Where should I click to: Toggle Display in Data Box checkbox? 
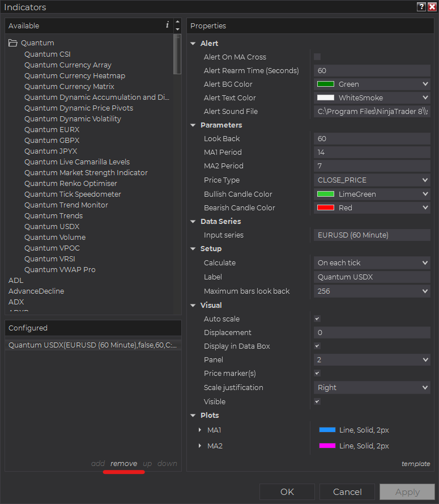tap(317, 346)
